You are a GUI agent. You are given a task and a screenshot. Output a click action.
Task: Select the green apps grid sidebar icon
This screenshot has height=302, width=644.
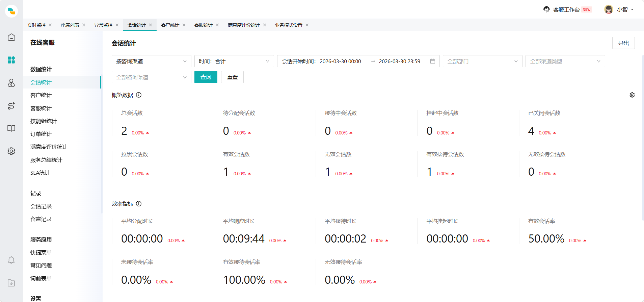pyautogui.click(x=11, y=60)
